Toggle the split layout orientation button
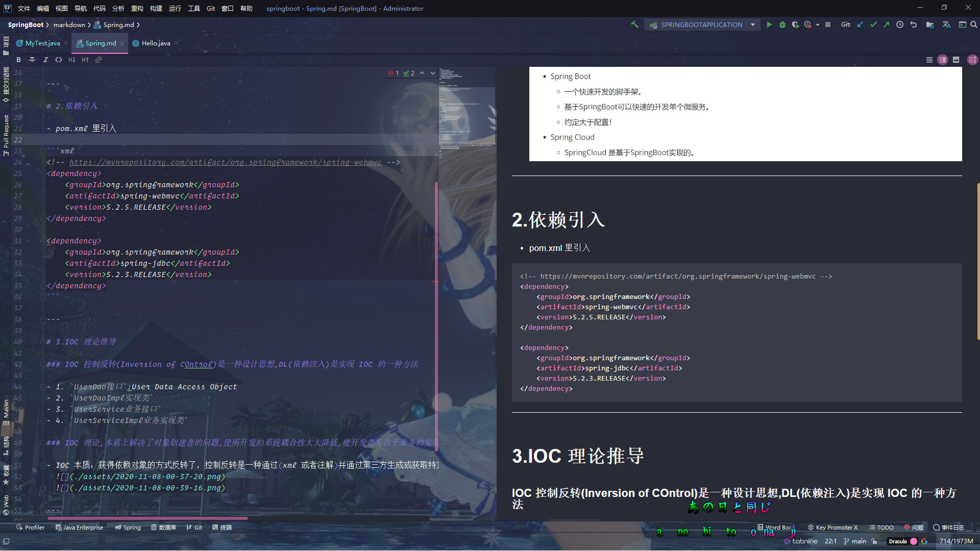 point(972,60)
